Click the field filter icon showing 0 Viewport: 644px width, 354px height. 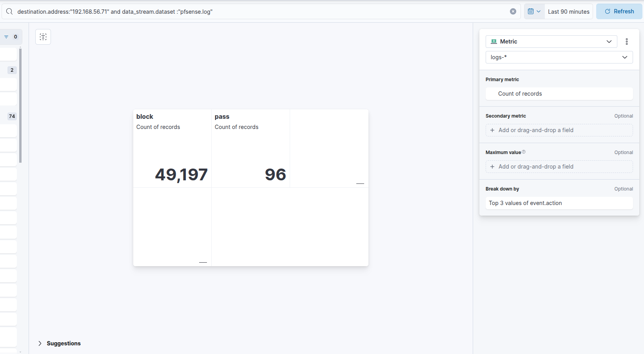click(x=11, y=37)
